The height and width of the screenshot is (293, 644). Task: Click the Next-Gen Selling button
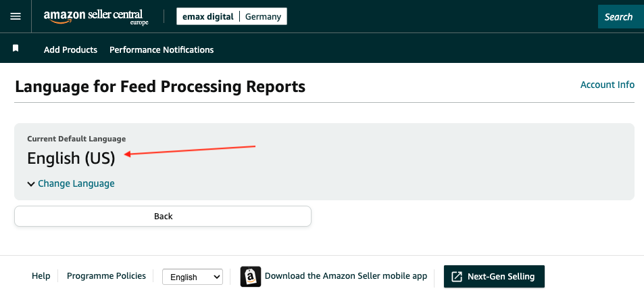pos(494,277)
